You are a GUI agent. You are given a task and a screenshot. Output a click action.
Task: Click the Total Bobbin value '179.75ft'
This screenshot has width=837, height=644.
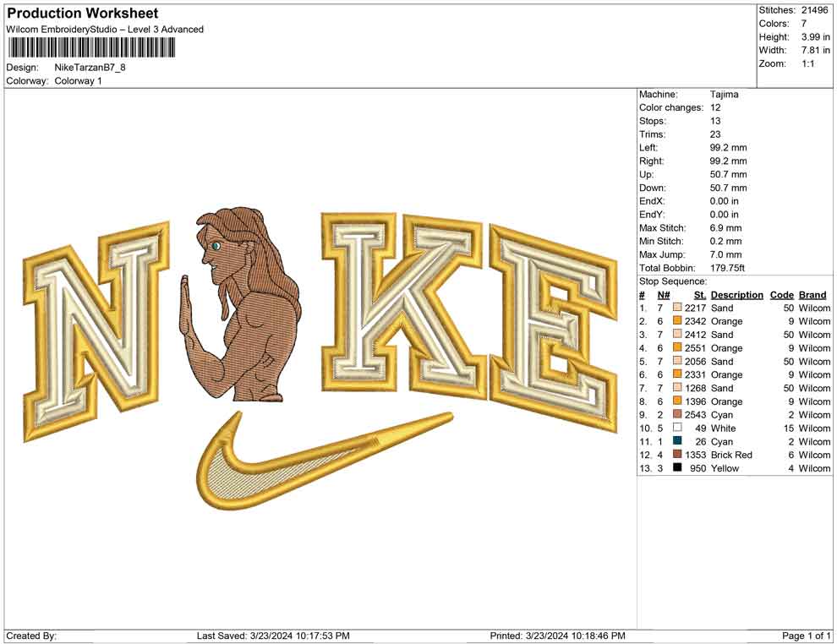coord(727,267)
